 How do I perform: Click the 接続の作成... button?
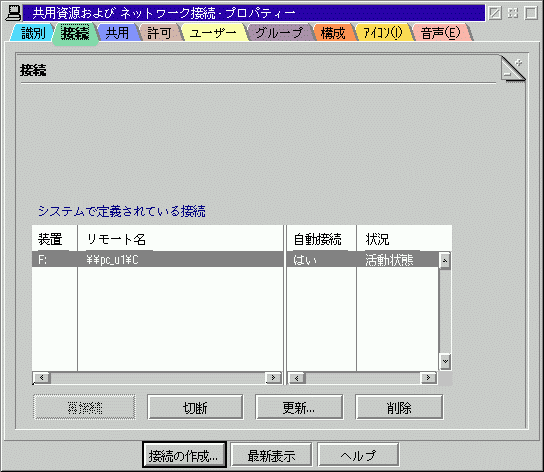click(184, 455)
